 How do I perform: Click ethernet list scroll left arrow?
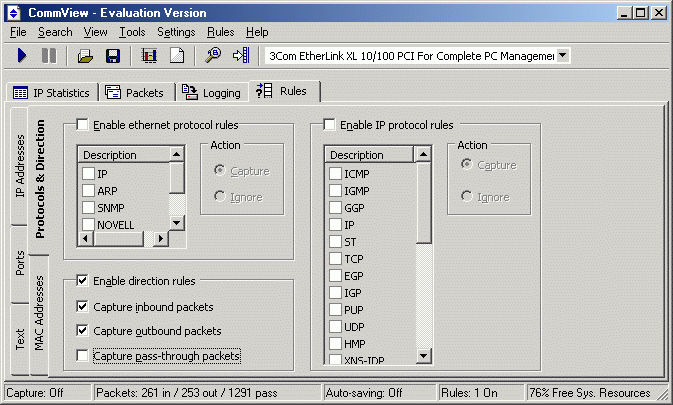[85, 238]
